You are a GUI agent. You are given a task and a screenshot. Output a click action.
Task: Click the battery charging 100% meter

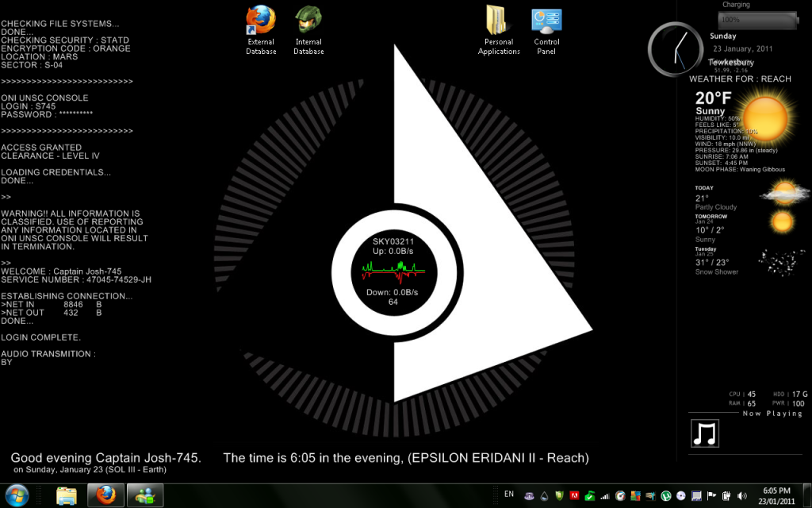[759, 20]
